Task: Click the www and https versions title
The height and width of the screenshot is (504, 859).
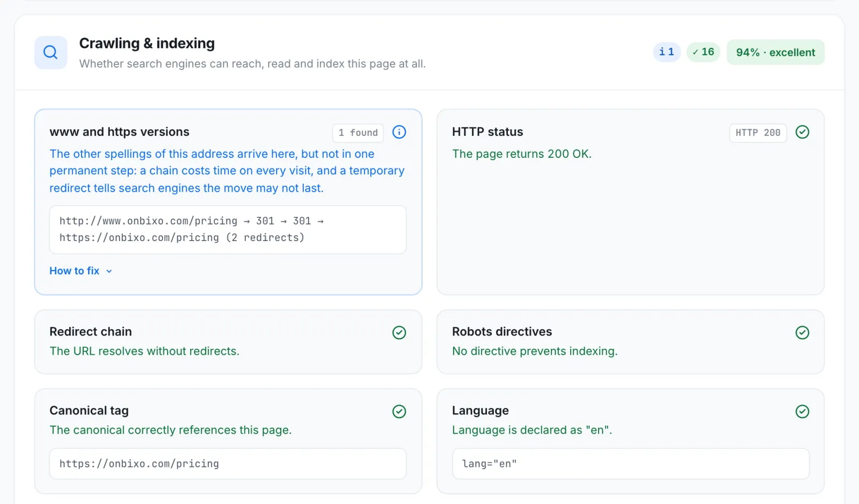Action: click(x=119, y=132)
